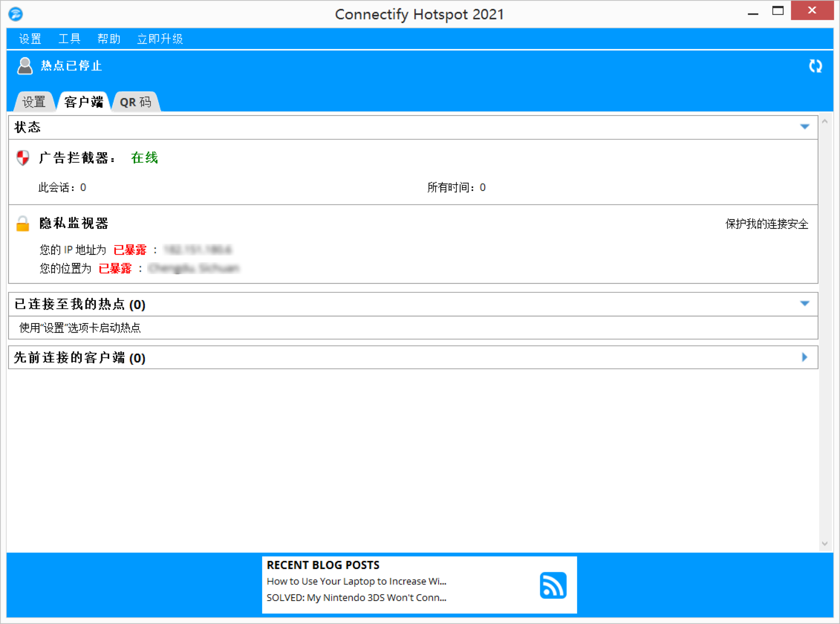Click the 所有时间: 0 counter text
The image size is (840, 624).
tap(456, 187)
